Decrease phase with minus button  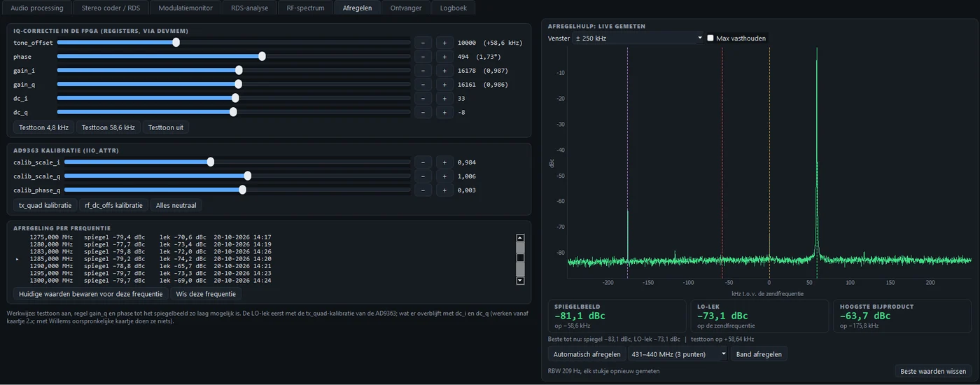click(423, 57)
